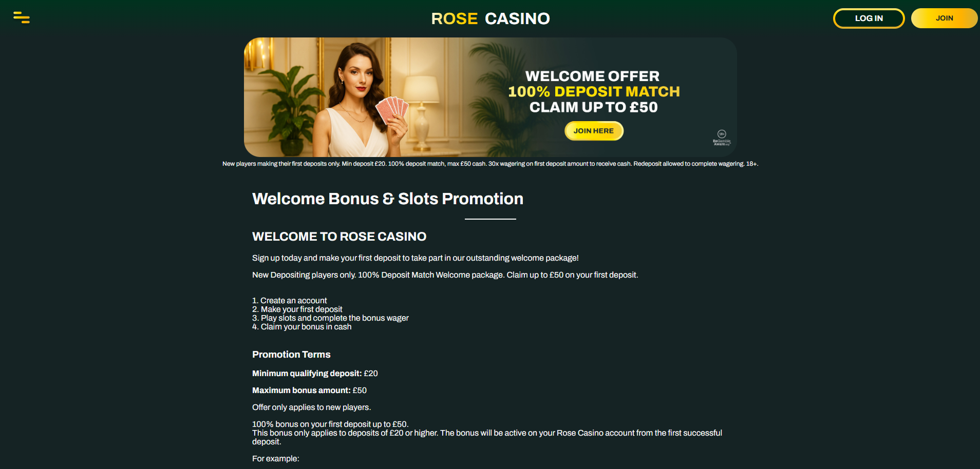Open the hamburger navigation menu

click(x=21, y=17)
